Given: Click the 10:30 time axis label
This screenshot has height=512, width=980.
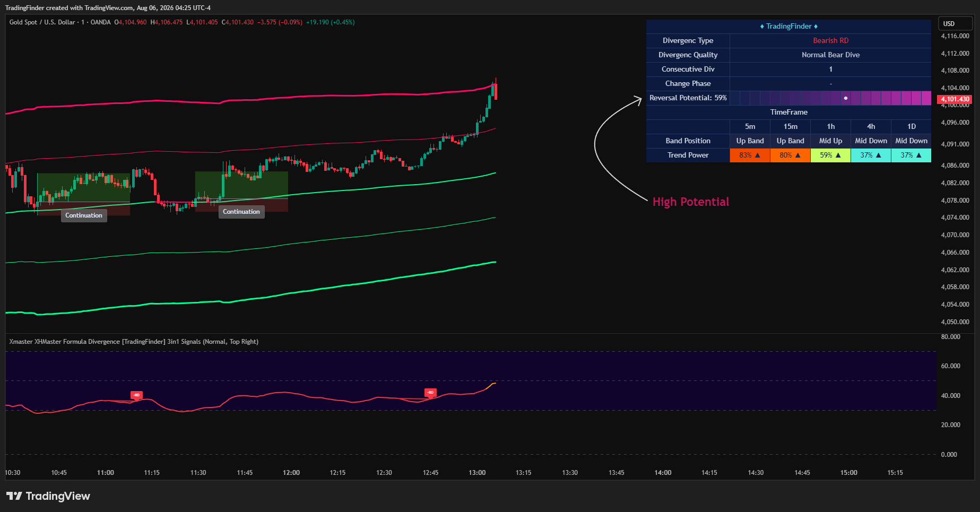Looking at the screenshot, I should (13, 473).
